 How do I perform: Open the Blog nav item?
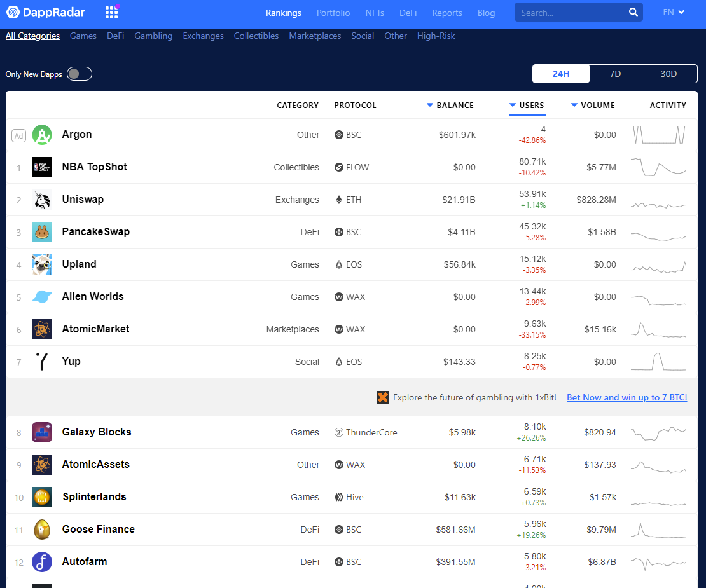tap(487, 13)
